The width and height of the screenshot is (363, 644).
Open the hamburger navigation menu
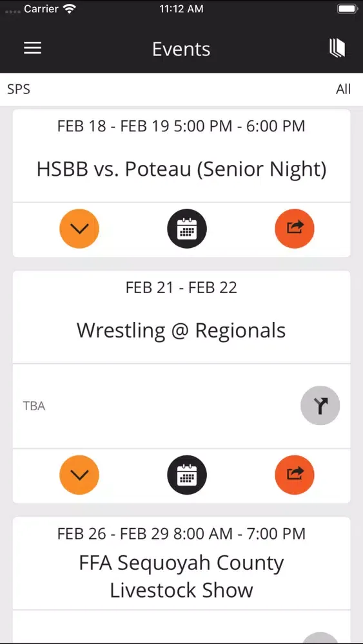click(32, 48)
